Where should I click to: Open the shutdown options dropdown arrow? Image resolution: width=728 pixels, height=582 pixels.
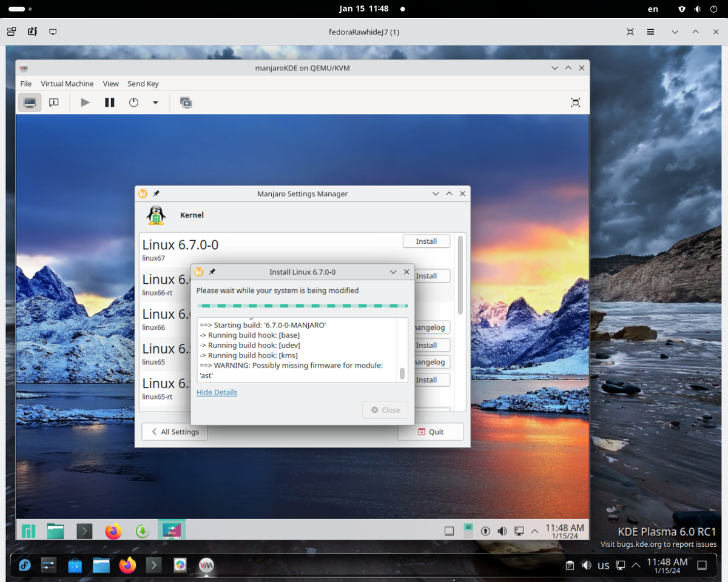click(x=155, y=102)
